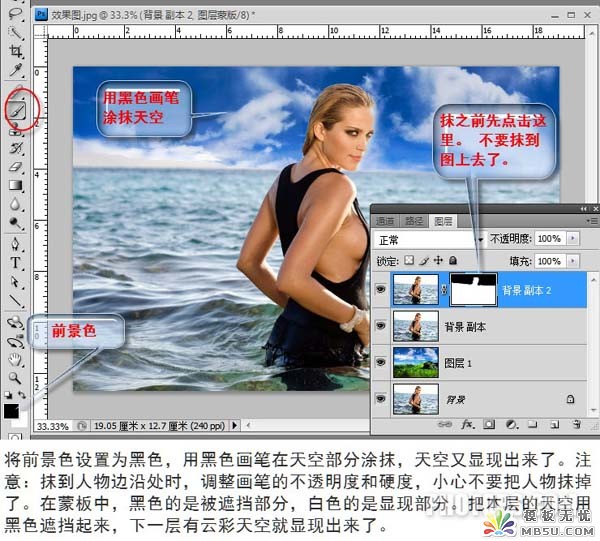Select the Blur tool
Image resolution: width=600 pixels, height=541 pixels.
15,204
